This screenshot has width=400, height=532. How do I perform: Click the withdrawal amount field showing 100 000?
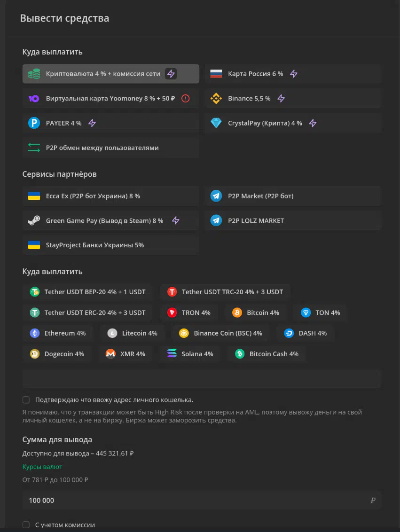pos(202,500)
